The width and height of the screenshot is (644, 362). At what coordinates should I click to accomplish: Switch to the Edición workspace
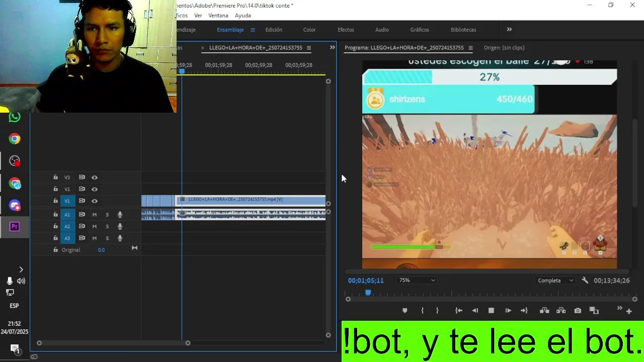(274, 30)
